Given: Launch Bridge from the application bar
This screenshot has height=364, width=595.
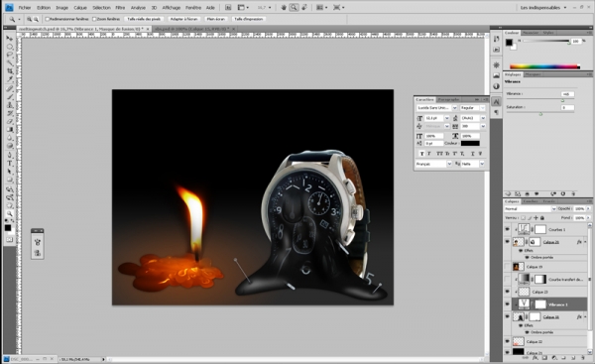Looking at the screenshot, I should (228, 8).
